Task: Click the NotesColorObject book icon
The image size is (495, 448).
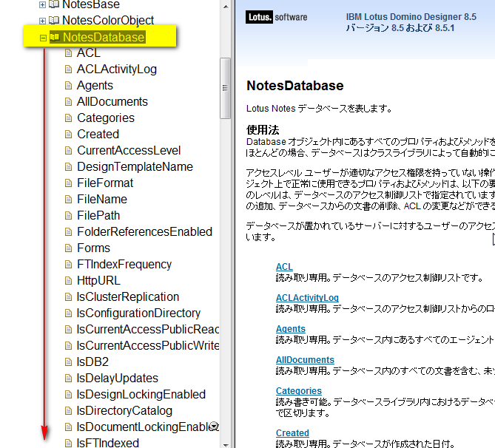Action: [x=54, y=21]
